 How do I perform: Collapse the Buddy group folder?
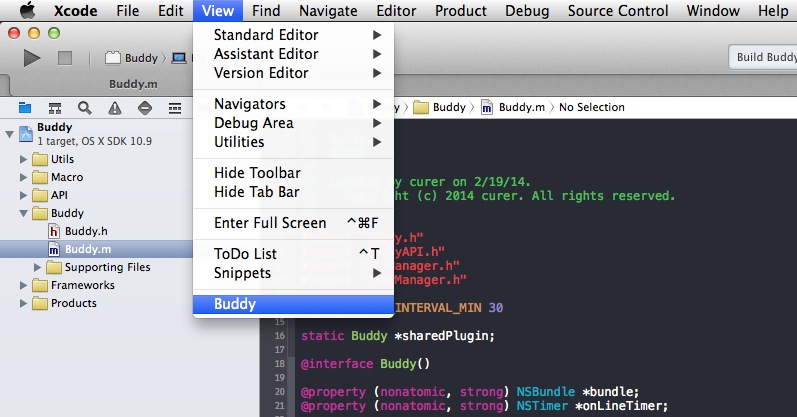tap(23, 214)
